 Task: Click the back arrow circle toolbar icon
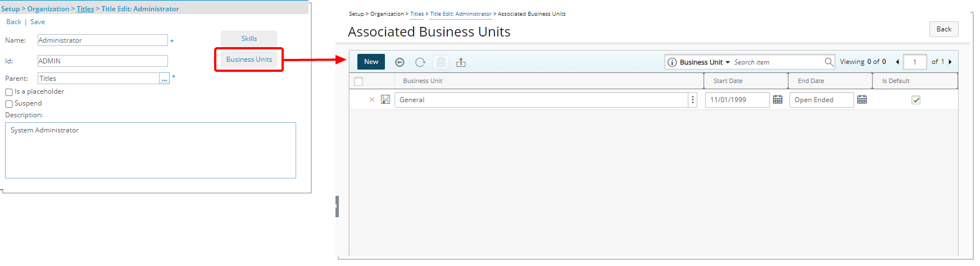(x=400, y=62)
